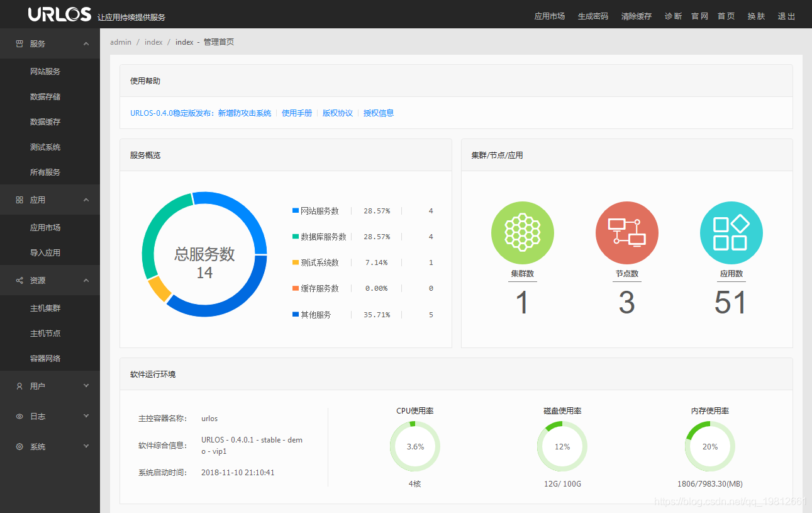Click 测试系统数 legend color swatch
Viewport: 812px width, 513px height.
click(x=296, y=262)
